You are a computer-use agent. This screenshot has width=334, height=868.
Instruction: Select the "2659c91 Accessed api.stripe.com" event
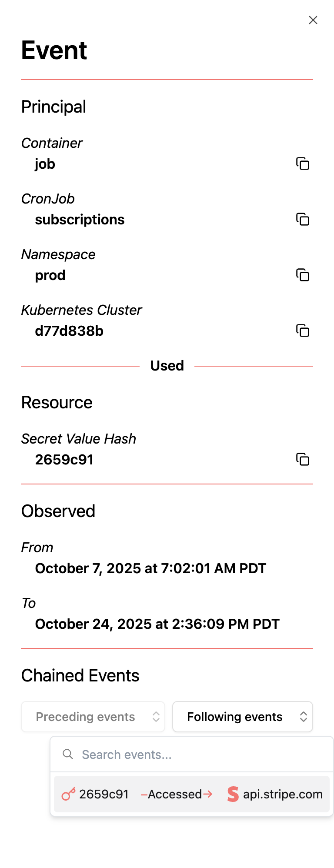pos(191,794)
